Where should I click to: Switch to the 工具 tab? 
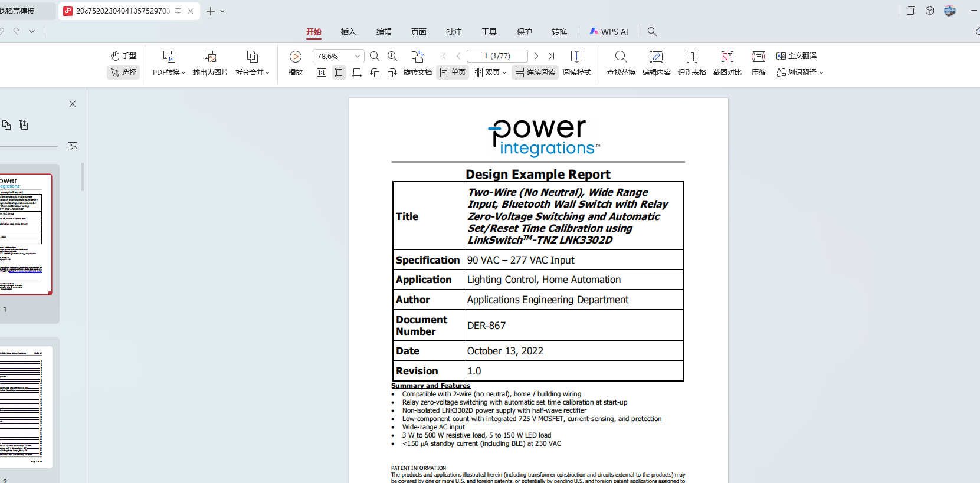tap(489, 32)
